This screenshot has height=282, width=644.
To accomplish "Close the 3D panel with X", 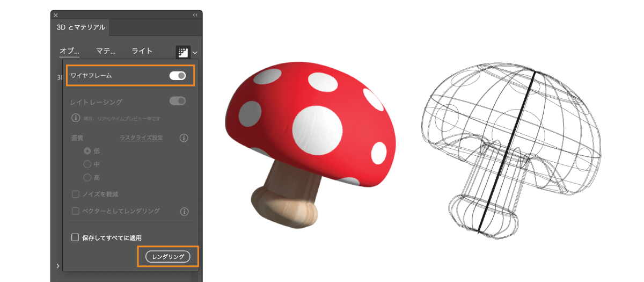I will (x=56, y=15).
